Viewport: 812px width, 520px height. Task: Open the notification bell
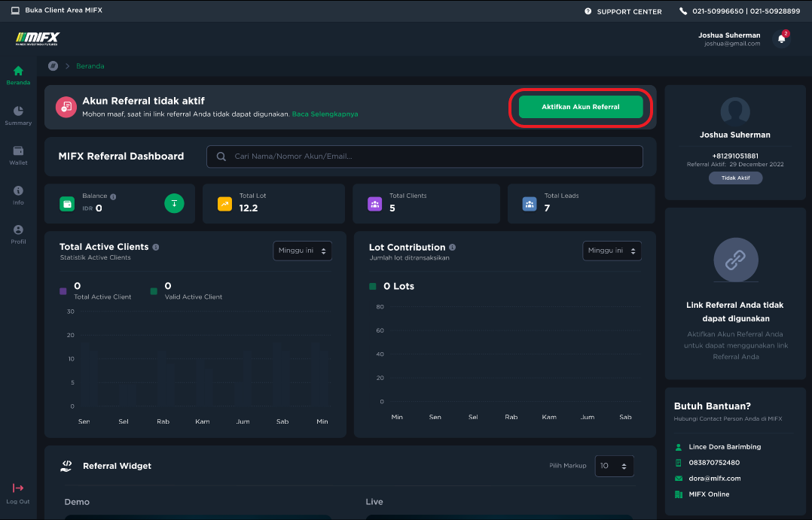pos(781,39)
